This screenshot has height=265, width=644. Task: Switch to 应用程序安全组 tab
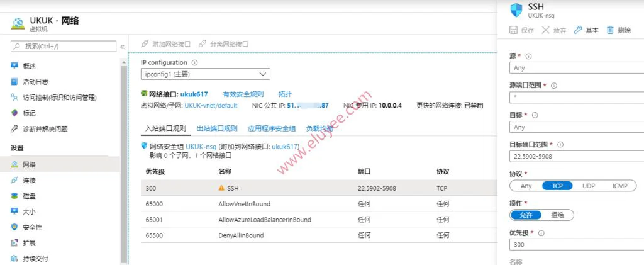click(272, 128)
